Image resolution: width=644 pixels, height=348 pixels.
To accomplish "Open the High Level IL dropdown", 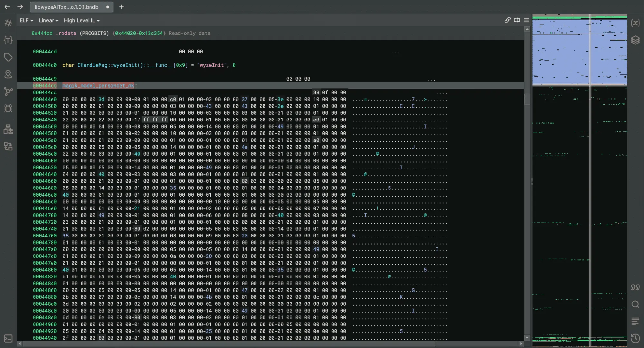I will [x=82, y=20].
